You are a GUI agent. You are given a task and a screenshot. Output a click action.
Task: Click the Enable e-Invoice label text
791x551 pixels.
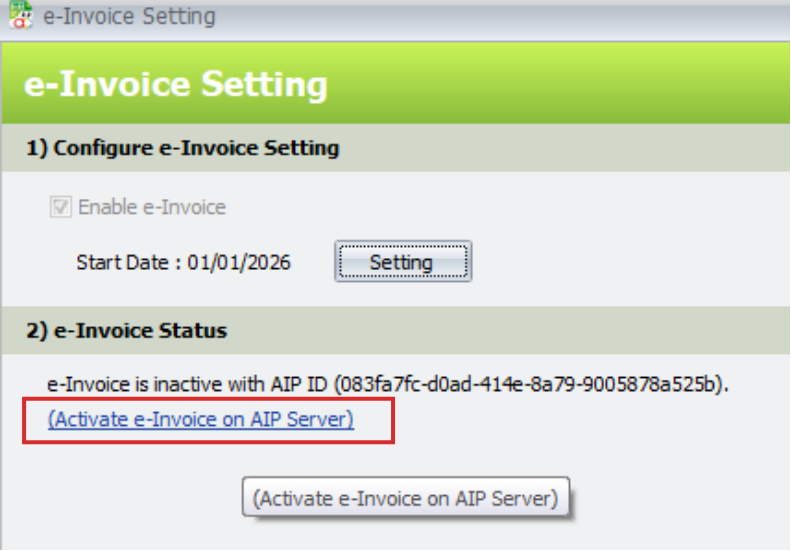tap(152, 208)
